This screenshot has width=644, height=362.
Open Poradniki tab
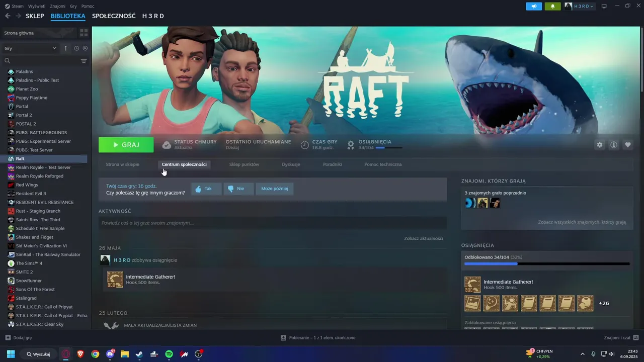pyautogui.click(x=332, y=164)
